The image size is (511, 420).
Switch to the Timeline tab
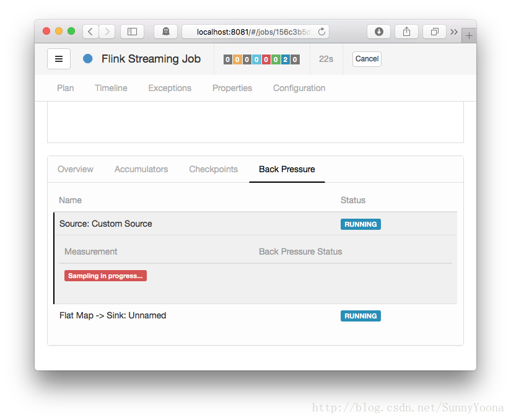tap(111, 88)
